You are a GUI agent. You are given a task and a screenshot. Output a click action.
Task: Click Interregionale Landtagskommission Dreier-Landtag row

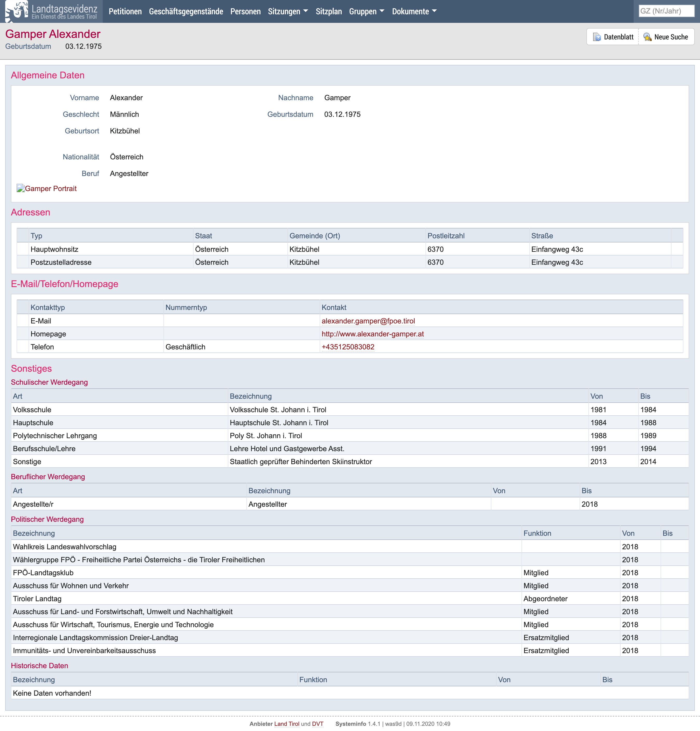click(x=350, y=638)
